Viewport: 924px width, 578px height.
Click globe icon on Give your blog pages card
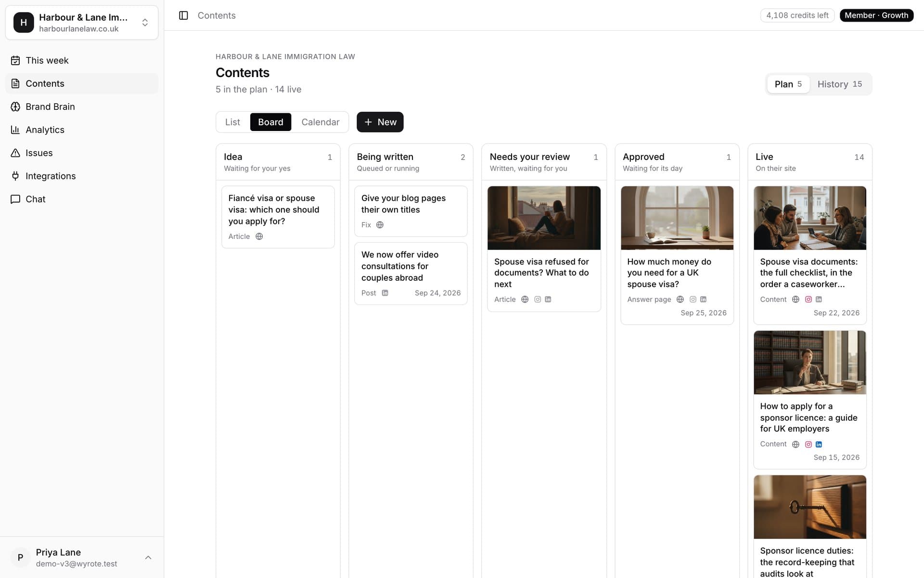tap(380, 225)
